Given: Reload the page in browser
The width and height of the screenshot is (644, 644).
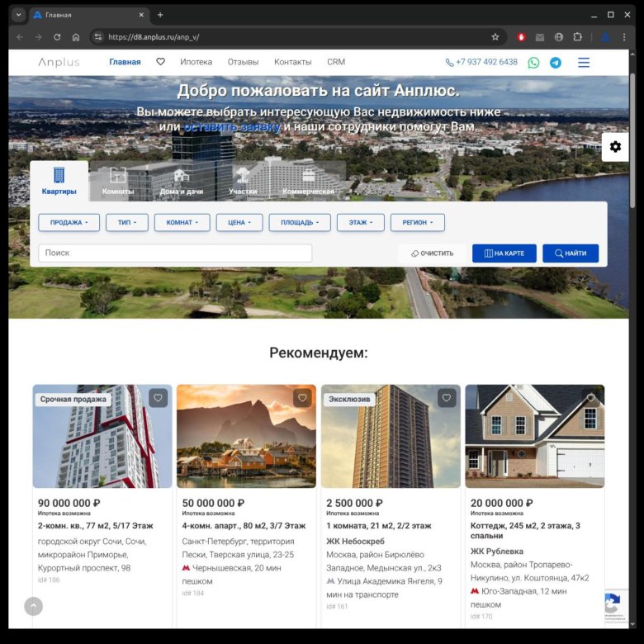Looking at the screenshot, I should (x=57, y=37).
